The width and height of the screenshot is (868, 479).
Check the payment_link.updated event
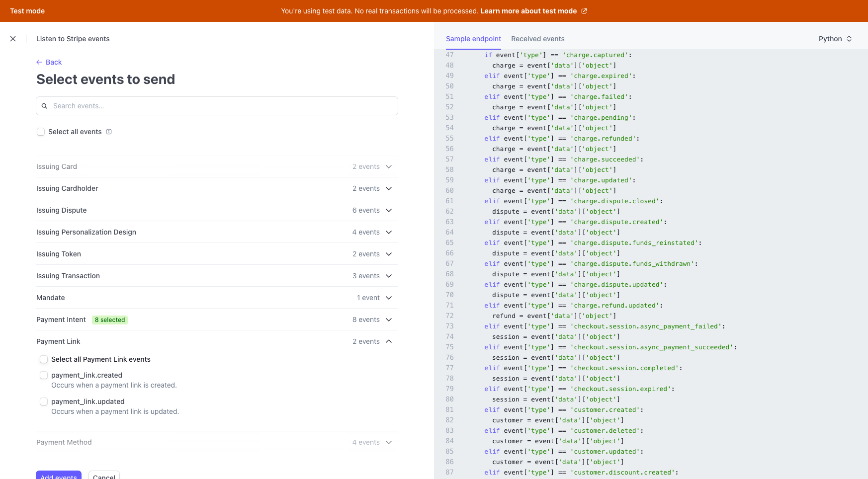(44, 401)
